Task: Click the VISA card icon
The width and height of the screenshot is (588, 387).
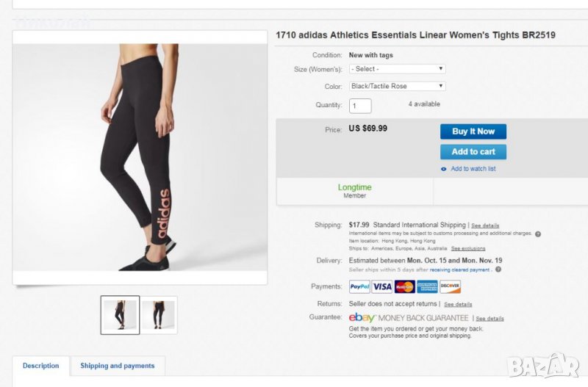Action: coord(381,286)
